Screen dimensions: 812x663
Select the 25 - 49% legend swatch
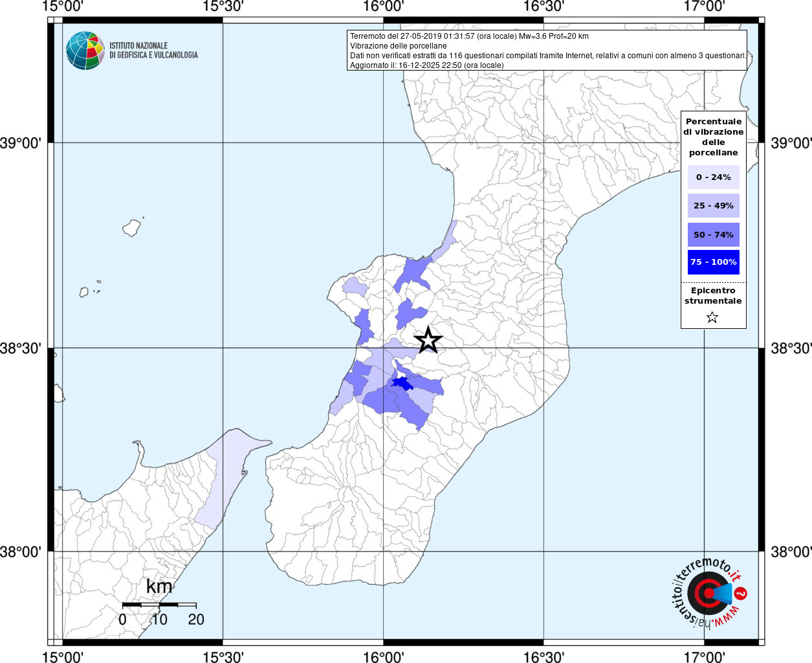click(x=714, y=205)
